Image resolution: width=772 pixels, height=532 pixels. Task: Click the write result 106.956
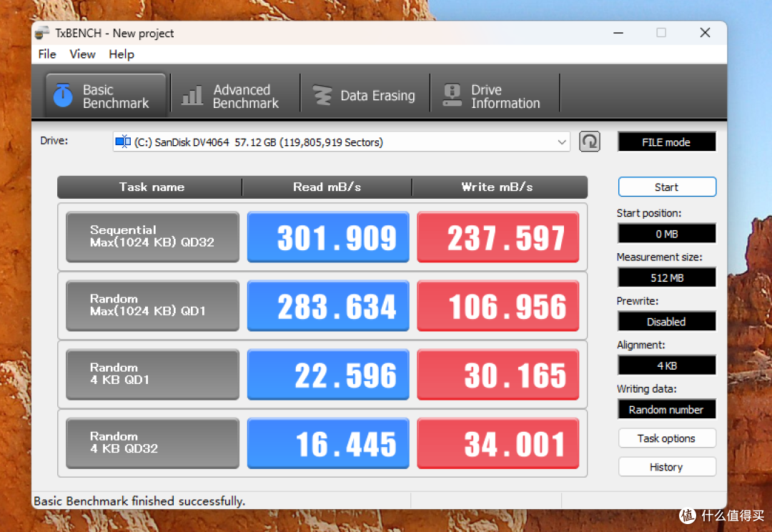coord(498,305)
